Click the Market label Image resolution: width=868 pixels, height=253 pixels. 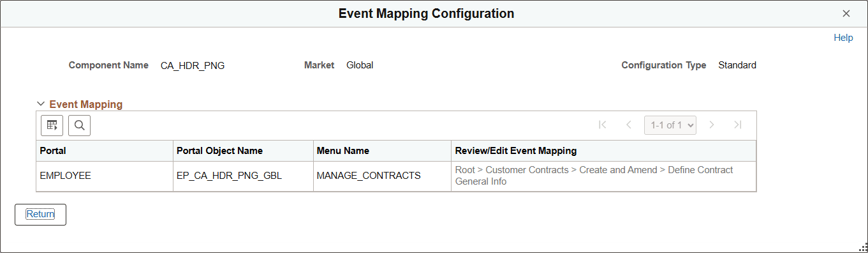320,65
